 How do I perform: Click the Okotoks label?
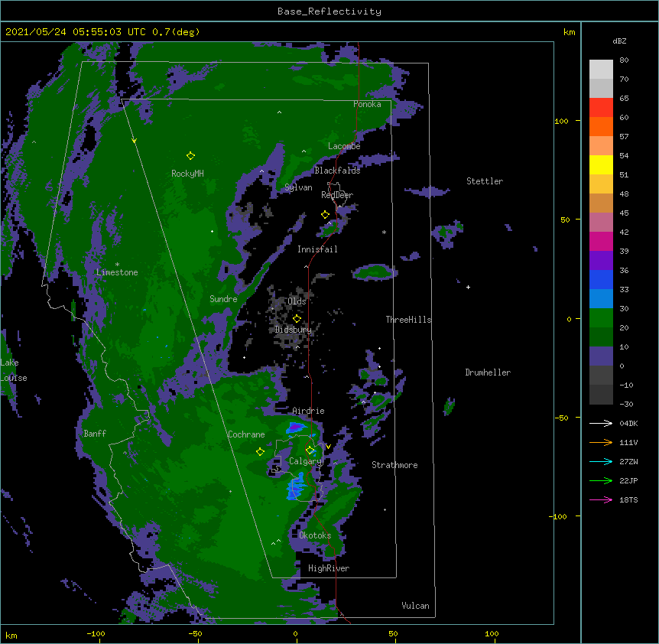coord(315,535)
